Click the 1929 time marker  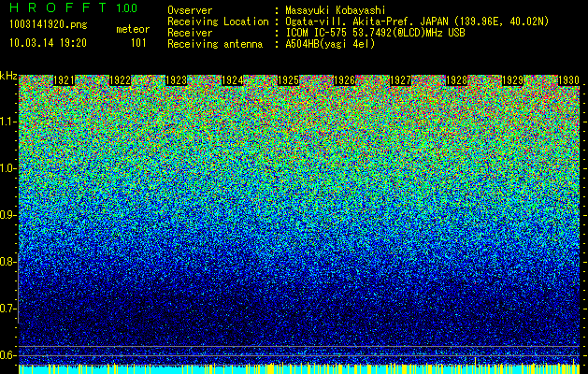[513, 80]
